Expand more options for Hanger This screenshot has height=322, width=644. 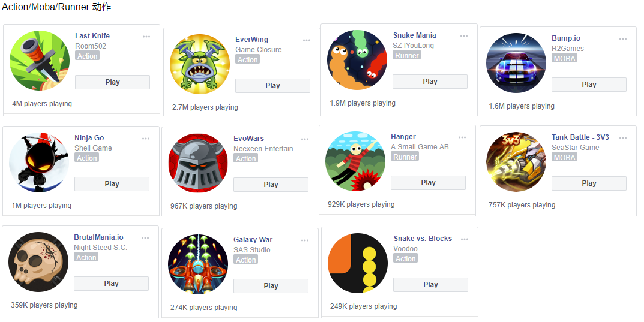point(462,137)
